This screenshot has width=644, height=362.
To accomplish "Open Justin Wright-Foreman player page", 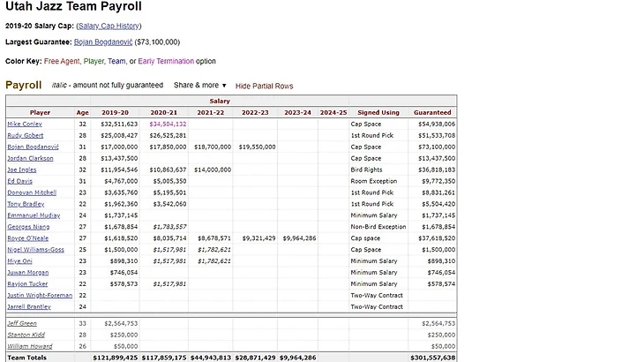I will (x=40, y=295).
